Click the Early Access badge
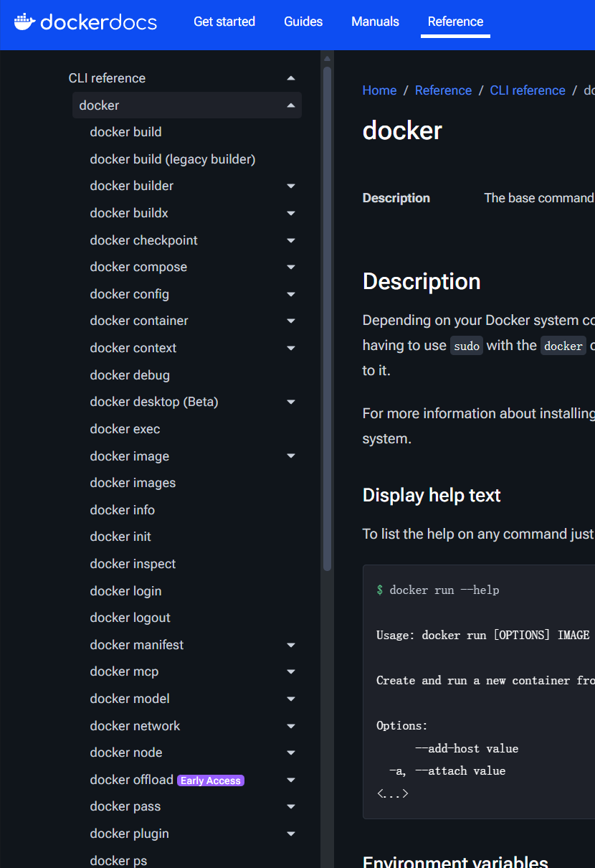Viewport: 595px width, 868px height. tap(211, 780)
